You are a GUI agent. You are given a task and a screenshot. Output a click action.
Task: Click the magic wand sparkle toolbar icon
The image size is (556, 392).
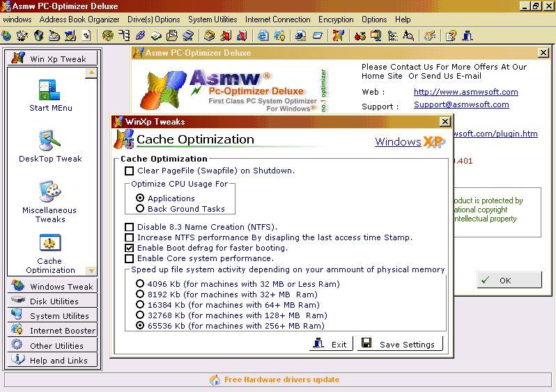[430, 36]
